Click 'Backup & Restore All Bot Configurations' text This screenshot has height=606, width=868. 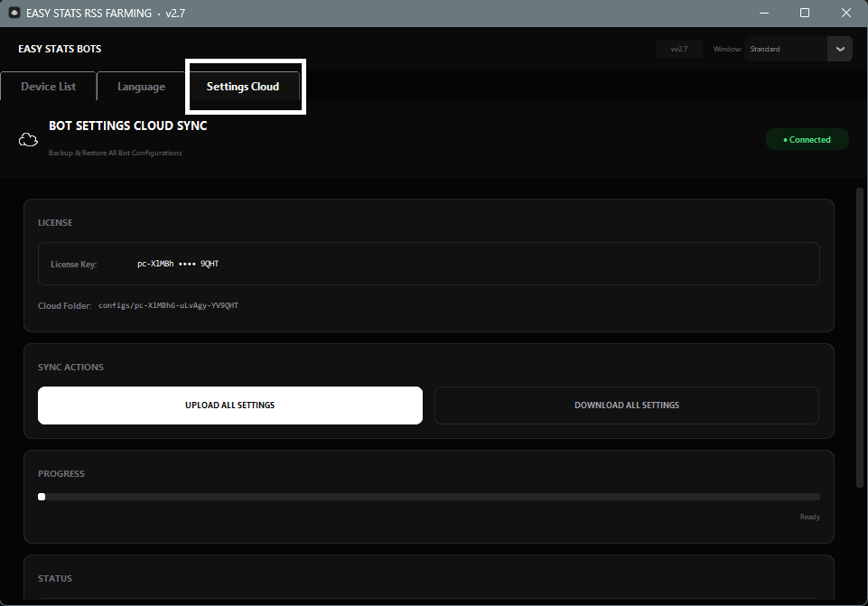[115, 153]
